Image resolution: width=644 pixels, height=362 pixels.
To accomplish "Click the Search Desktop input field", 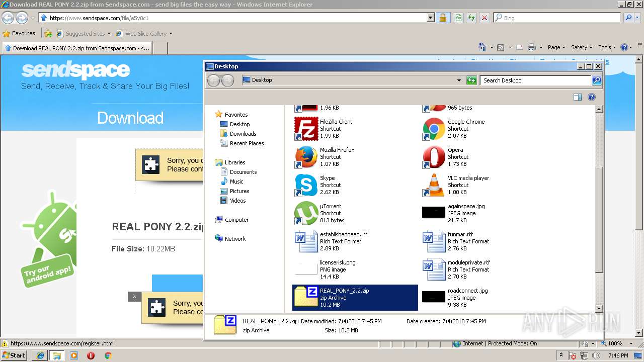I will pyautogui.click(x=535, y=80).
